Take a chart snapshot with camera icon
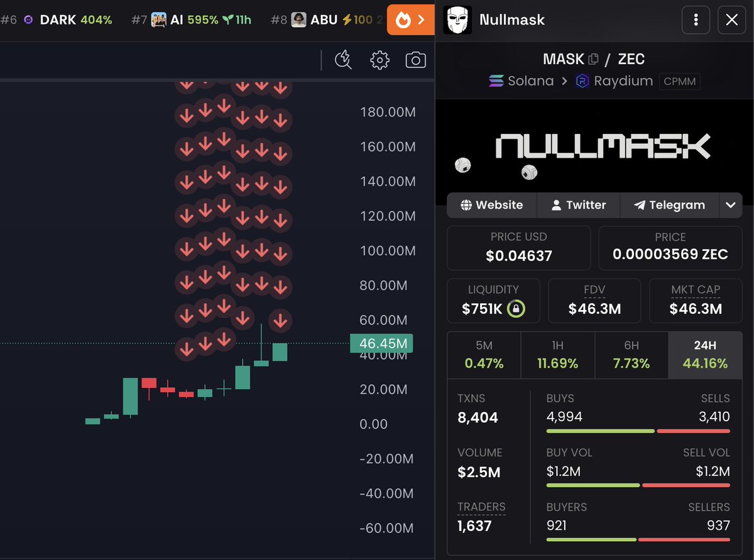754x560 pixels. click(415, 60)
